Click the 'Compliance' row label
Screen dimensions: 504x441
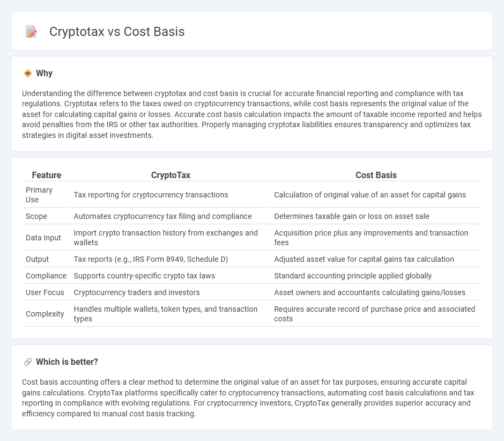coord(46,276)
